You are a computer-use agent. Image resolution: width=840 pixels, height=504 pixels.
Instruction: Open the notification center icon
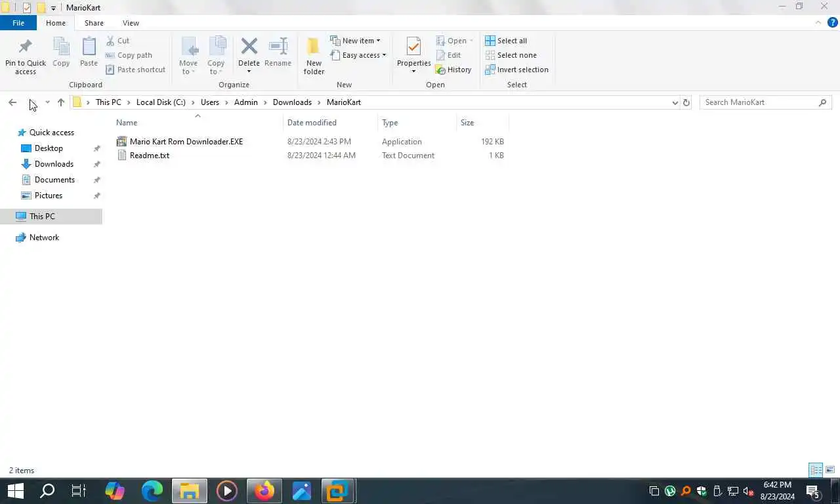point(813,491)
